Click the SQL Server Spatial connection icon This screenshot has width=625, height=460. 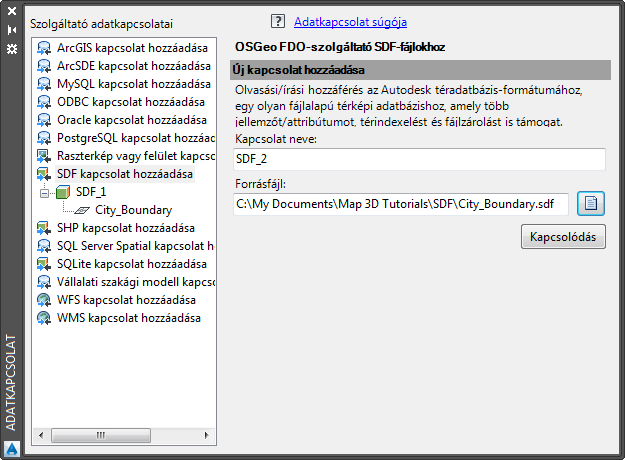click(x=43, y=246)
